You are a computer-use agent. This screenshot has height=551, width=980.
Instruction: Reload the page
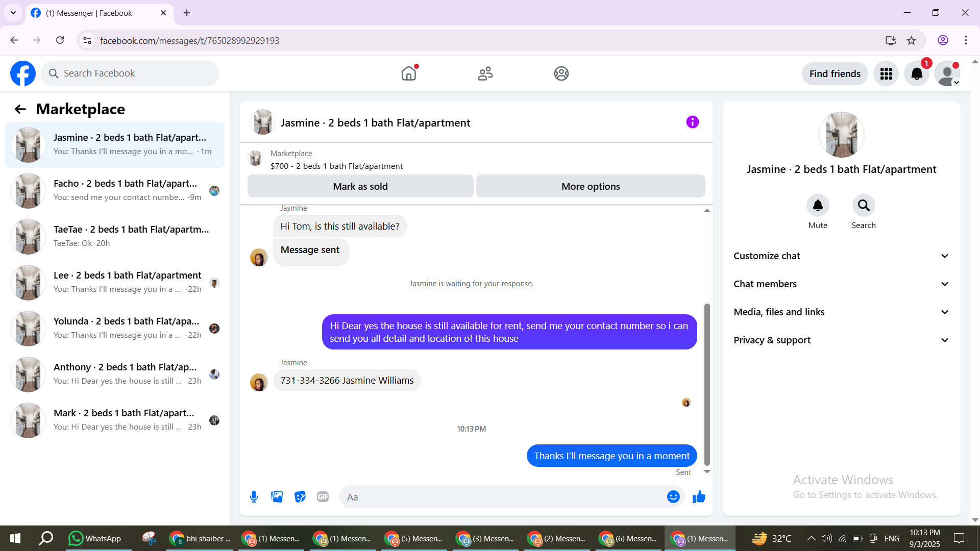click(x=60, y=40)
